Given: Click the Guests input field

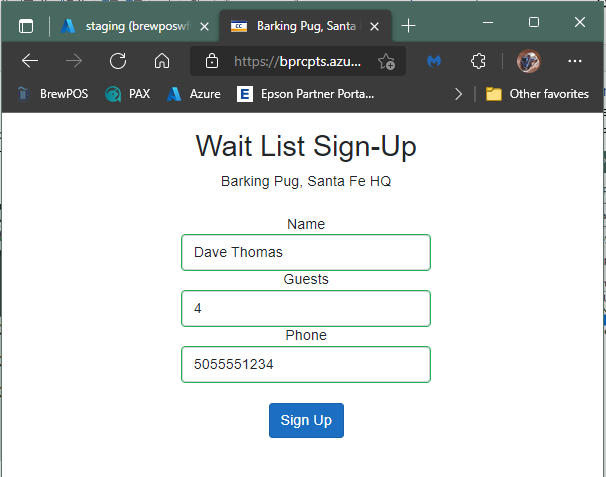Looking at the screenshot, I should click(x=306, y=308).
